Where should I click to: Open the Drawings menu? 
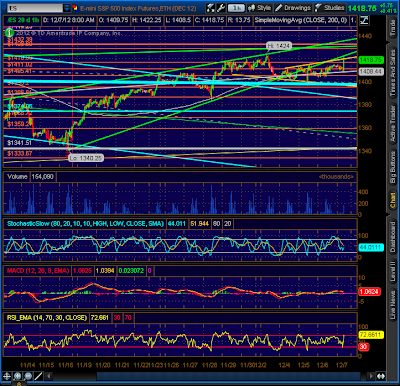click(293, 8)
